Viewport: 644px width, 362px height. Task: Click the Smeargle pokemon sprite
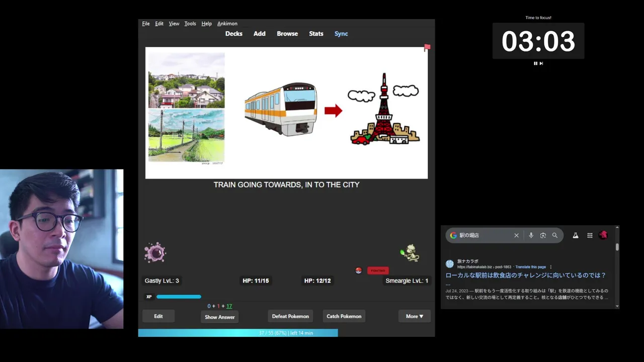[410, 253]
